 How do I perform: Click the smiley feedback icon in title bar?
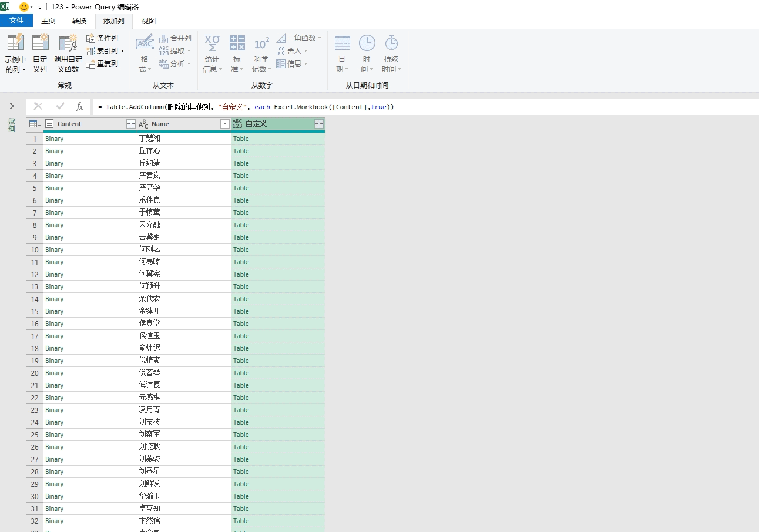[24, 7]
